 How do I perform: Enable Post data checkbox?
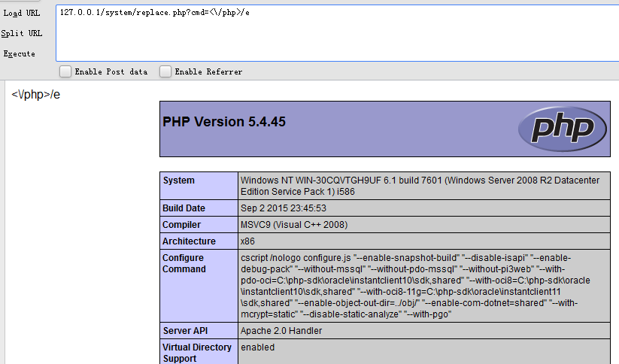[65, 71]
